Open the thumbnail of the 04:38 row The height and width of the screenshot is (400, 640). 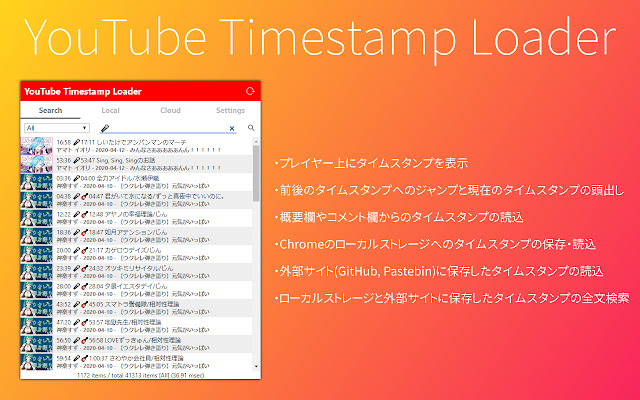[x=37, y=200]
